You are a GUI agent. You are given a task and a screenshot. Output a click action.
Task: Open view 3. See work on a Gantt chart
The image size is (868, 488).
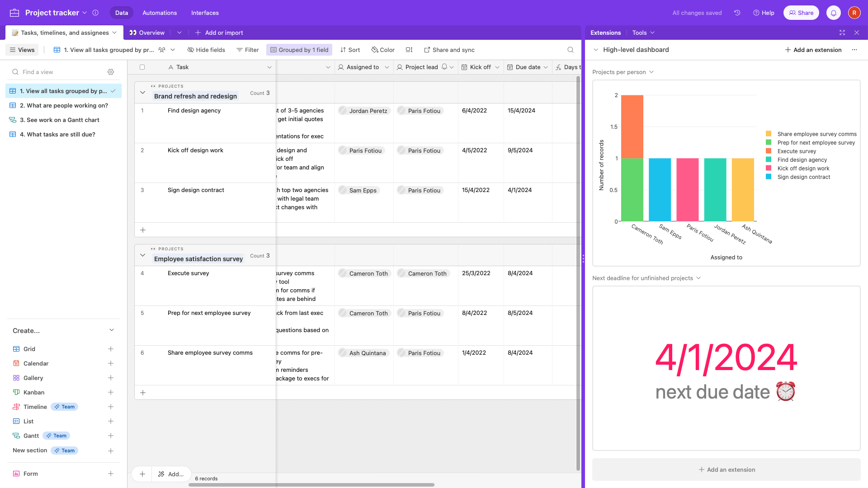tap(63, 120)
